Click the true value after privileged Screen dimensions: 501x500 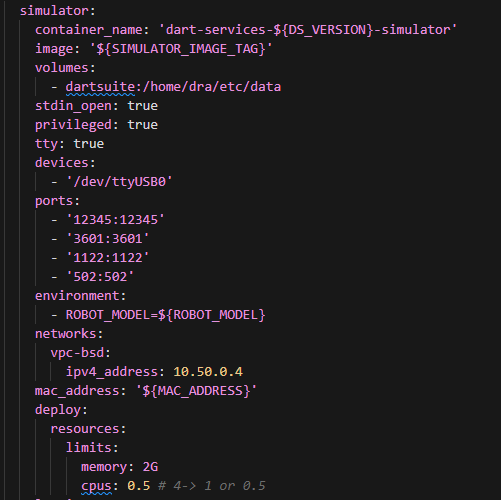[x=142, y=125]
